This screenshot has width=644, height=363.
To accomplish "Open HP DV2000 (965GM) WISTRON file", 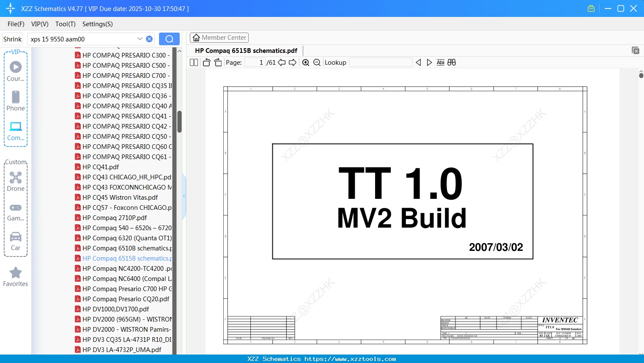I will [123, 319].
